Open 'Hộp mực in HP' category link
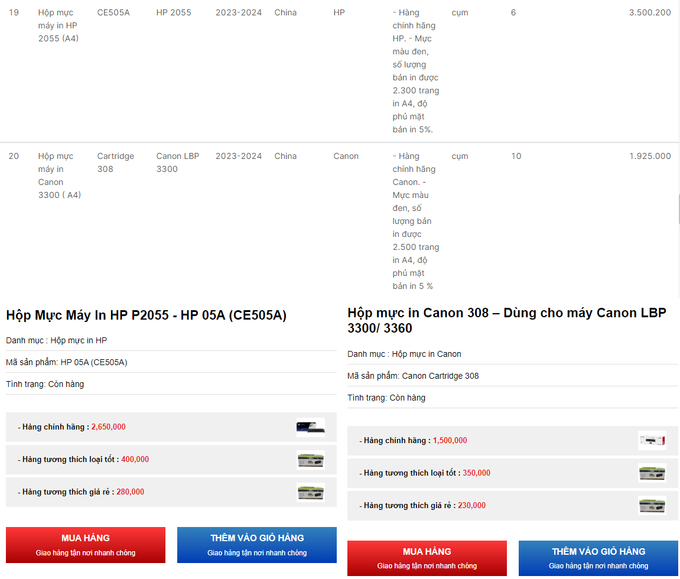680x579 pixels. coord(78,340)
